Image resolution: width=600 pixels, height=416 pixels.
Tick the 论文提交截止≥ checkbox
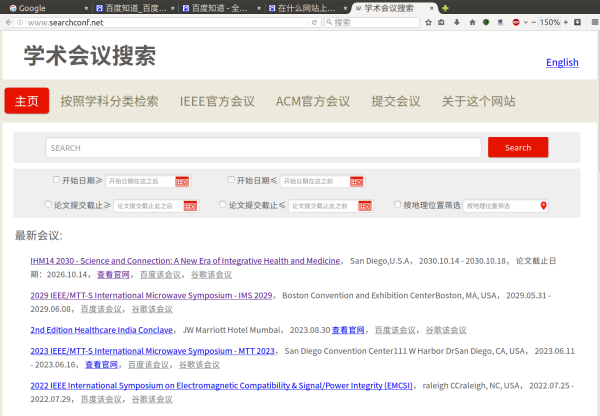coord(48,205)
